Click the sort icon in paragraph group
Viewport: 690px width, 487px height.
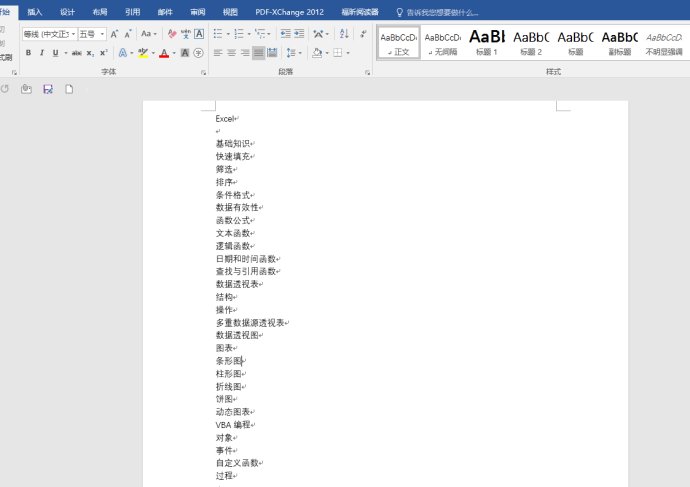[344, 34]
